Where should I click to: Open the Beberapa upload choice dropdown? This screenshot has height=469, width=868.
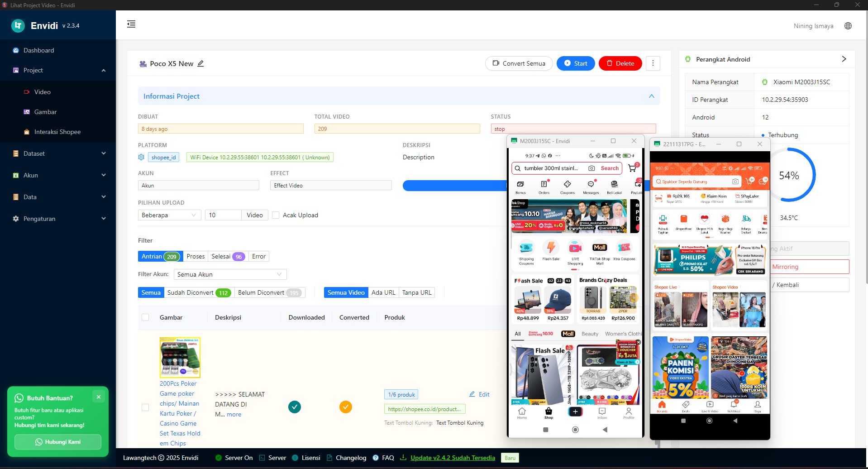tap(170, 215)
